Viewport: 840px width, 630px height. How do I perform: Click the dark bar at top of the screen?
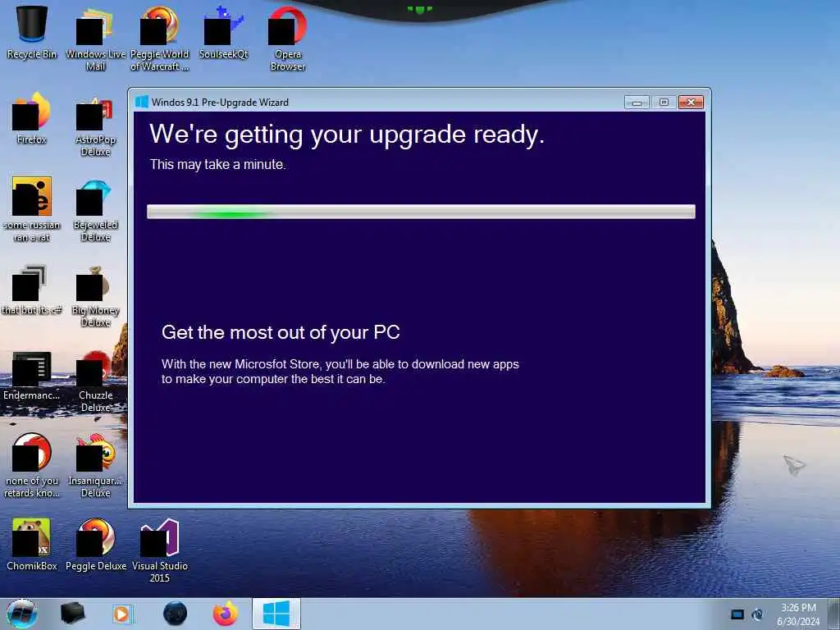point(419,9)
